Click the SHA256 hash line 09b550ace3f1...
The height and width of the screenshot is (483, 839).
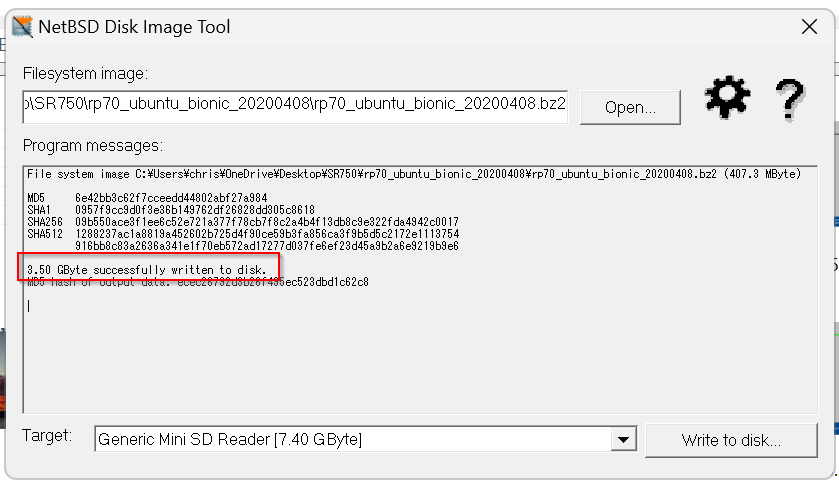point(243,222)
